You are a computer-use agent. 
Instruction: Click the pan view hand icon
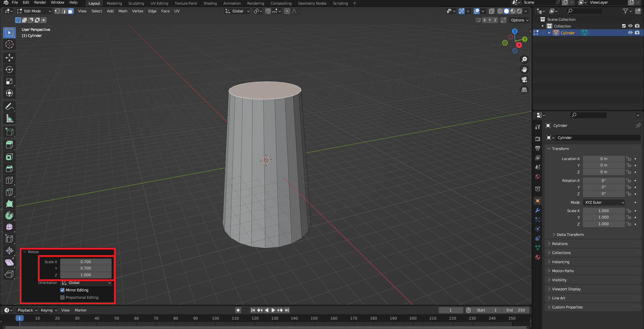pyautogui.click(x=524, y=69)
